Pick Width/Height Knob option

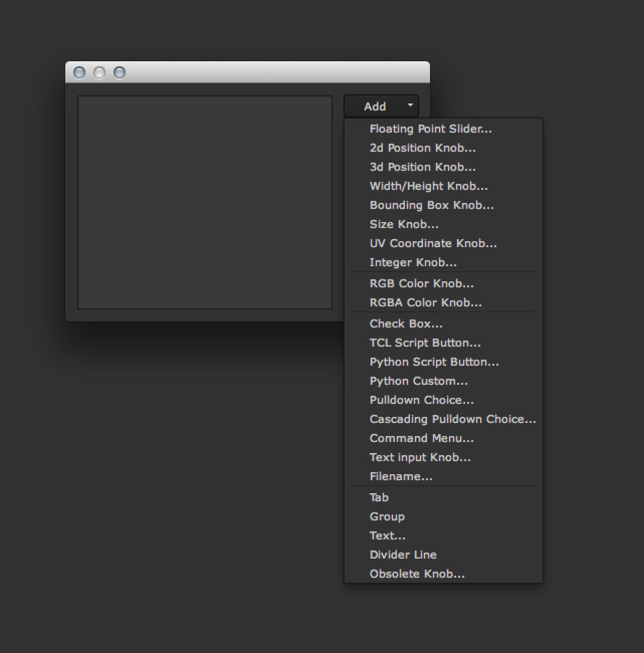(x=443, y=186)
